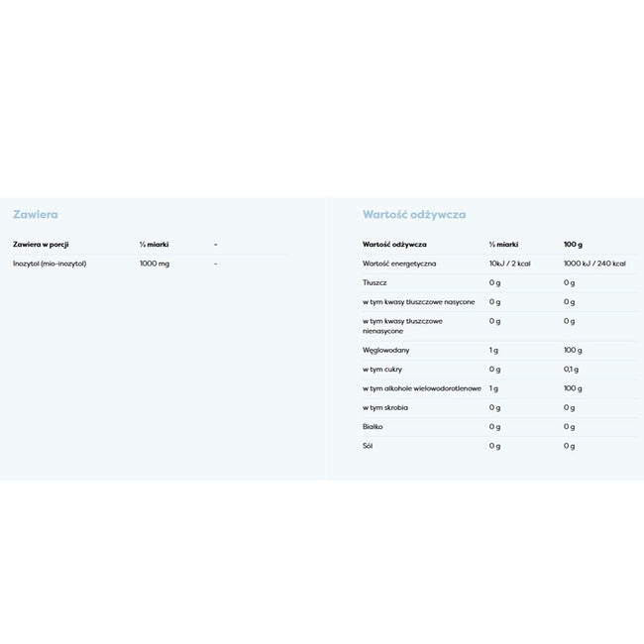Click the 10kJ / 2 kcal value
Screen dimensions: 644x644
[x=511, y=264]
